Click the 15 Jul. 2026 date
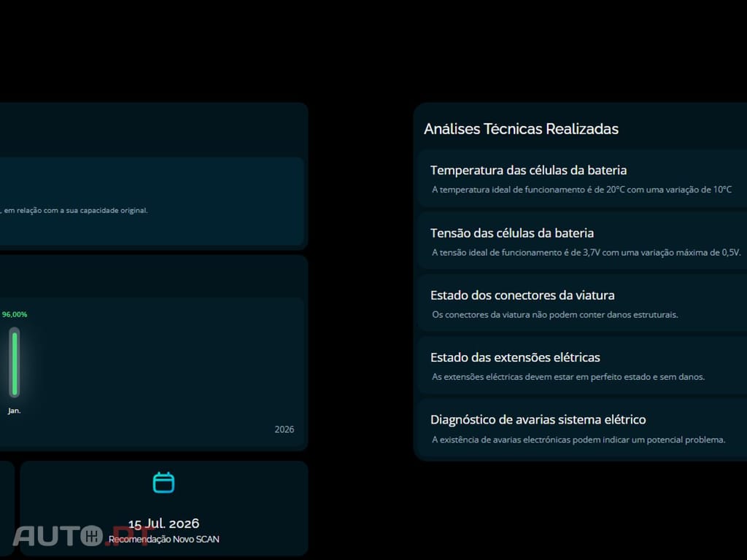The height and width of the screenshot is (560, 747). tap(163, 524)
